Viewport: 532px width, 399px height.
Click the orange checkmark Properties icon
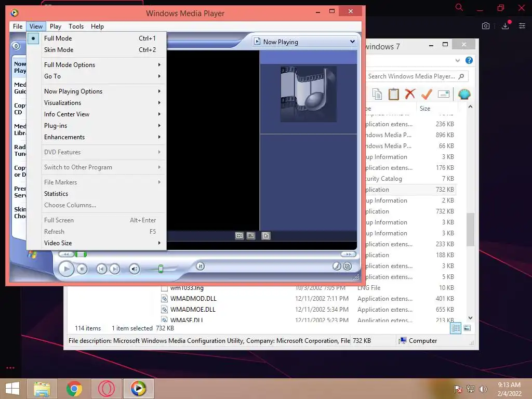point(427,94)
